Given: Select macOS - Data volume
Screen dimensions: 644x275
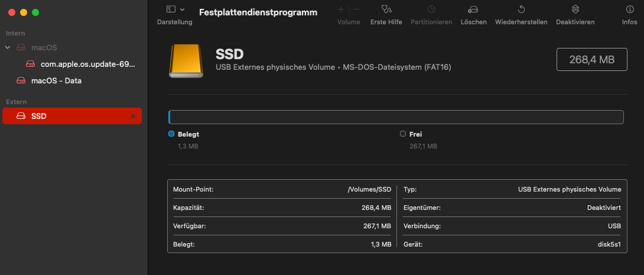Looking at the screenshot, I should (x=56, y=80).
